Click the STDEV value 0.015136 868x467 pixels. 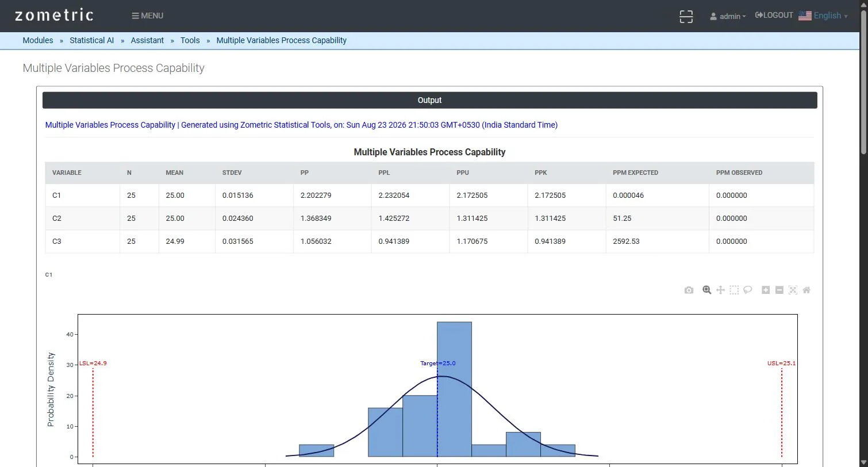click(237, 196)
